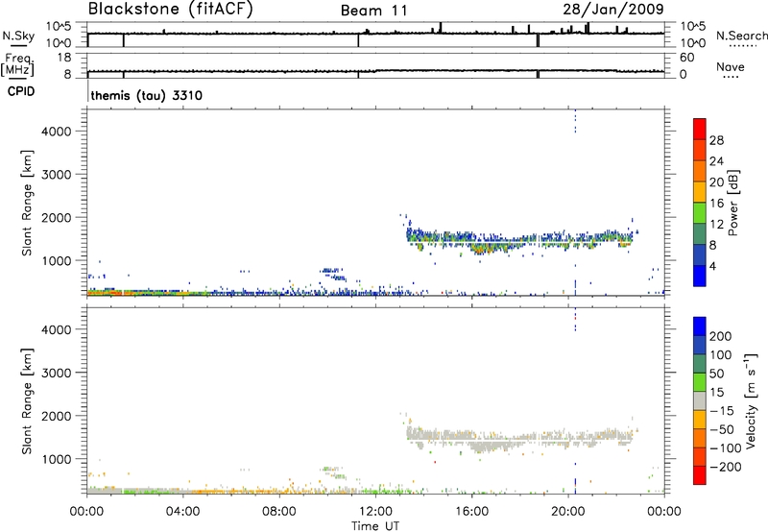Image resolution: width=768 pixels, height=532 pixels.
Task: Click the 'CPID' row label
Action: (21, 91)
